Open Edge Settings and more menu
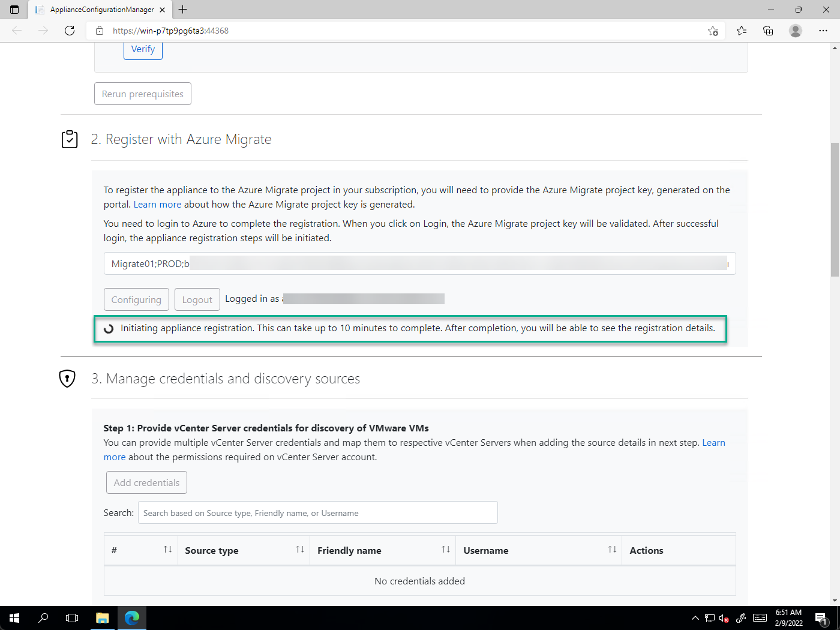Image resolution: width=840 pixels, height=630 pixels. tap(823, 31)
